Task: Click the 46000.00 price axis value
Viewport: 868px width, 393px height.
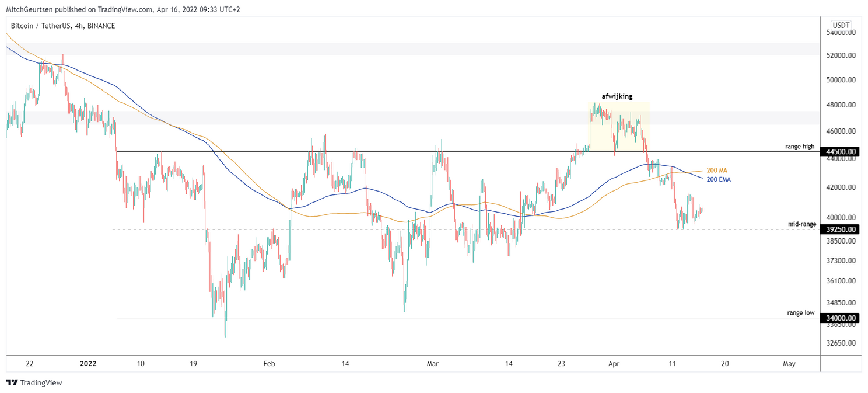Action: coord(842,131)
